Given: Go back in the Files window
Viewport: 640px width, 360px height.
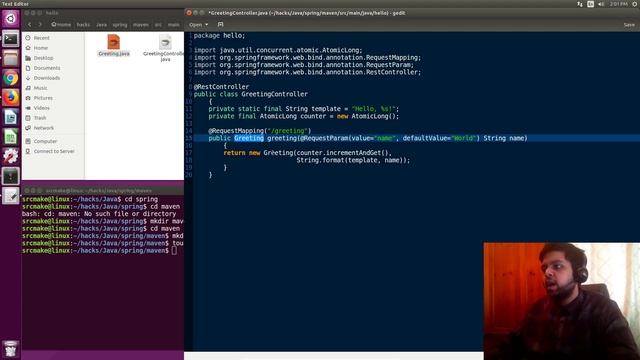Looking at the screenshot, I should [x=29, y=24].
